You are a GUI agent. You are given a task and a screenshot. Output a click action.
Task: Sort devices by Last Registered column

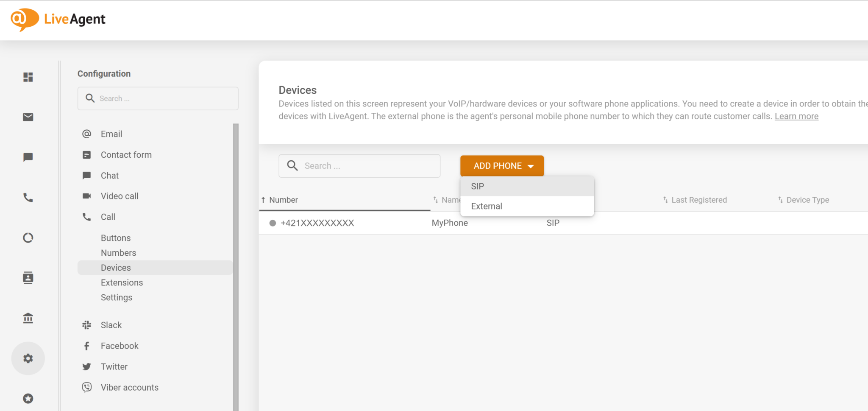[698, 200]
